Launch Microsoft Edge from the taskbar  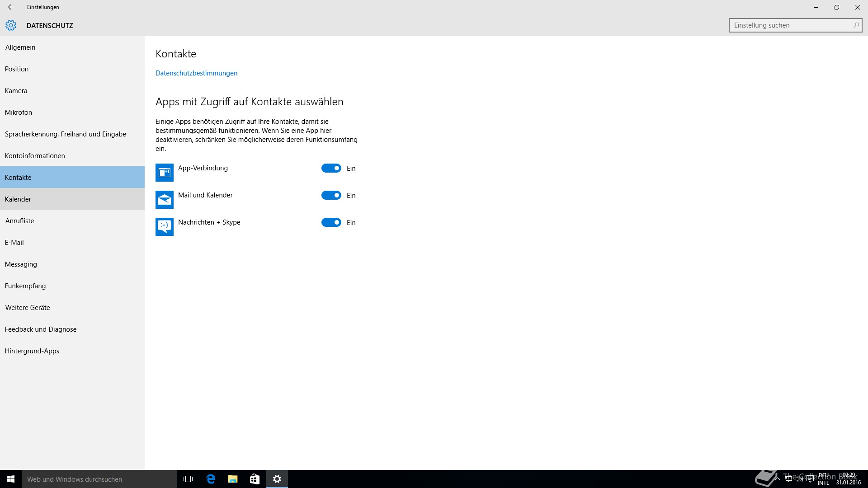211,479
